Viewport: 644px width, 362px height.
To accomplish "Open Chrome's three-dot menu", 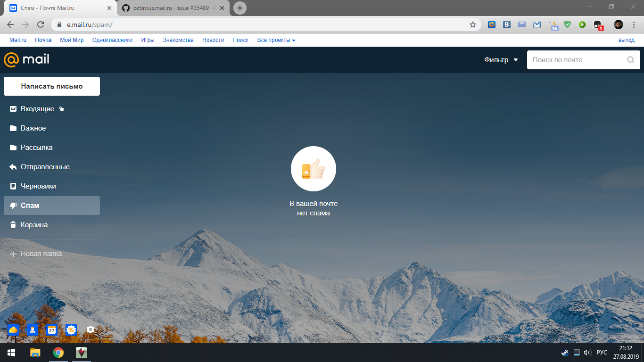I will coord(633,25).
